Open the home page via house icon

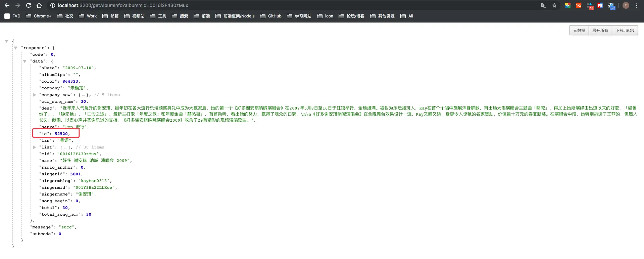coord(39,5)
